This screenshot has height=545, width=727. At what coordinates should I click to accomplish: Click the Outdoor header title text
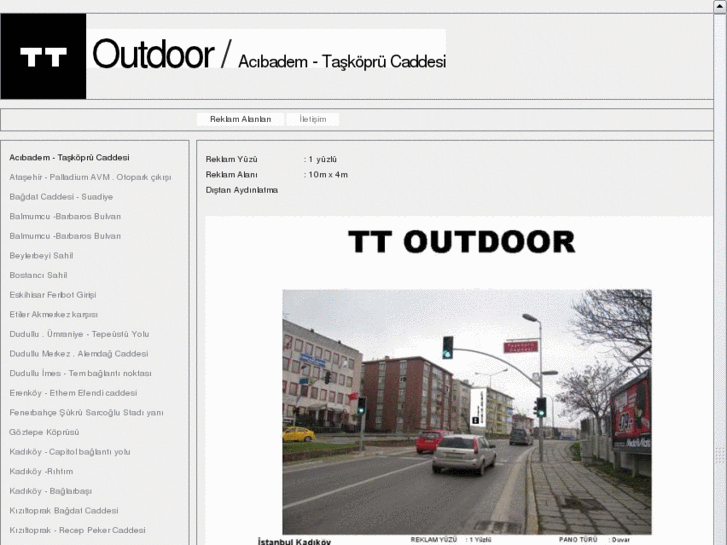[153, 54]
